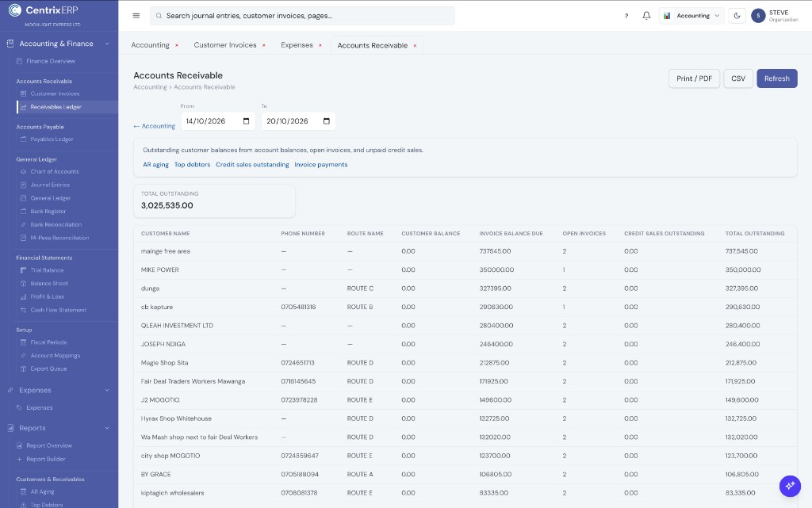Image resolution: width=812 pixels, height=508 pixels.
Task: Click the From date field
Action: point(218,121)
